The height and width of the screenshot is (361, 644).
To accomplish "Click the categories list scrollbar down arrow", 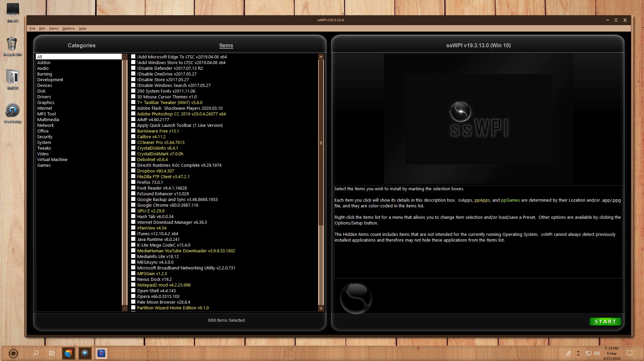I will (x=125, y=308).
